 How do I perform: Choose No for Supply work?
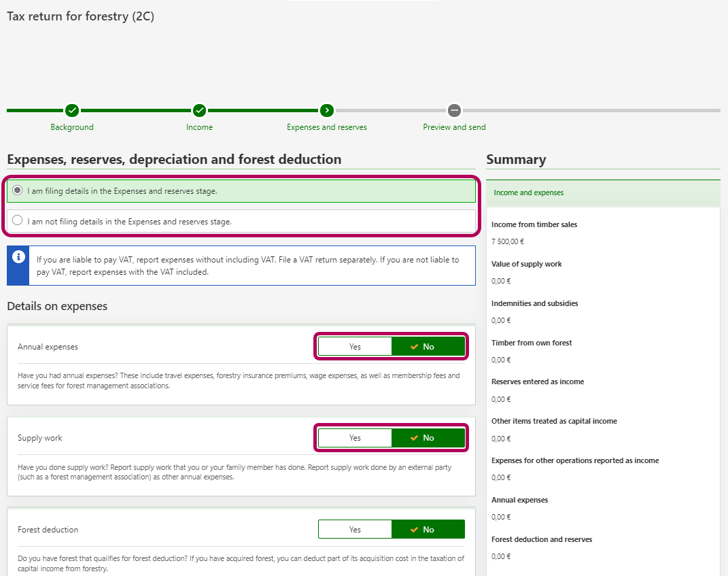click(x=428, y=438)
